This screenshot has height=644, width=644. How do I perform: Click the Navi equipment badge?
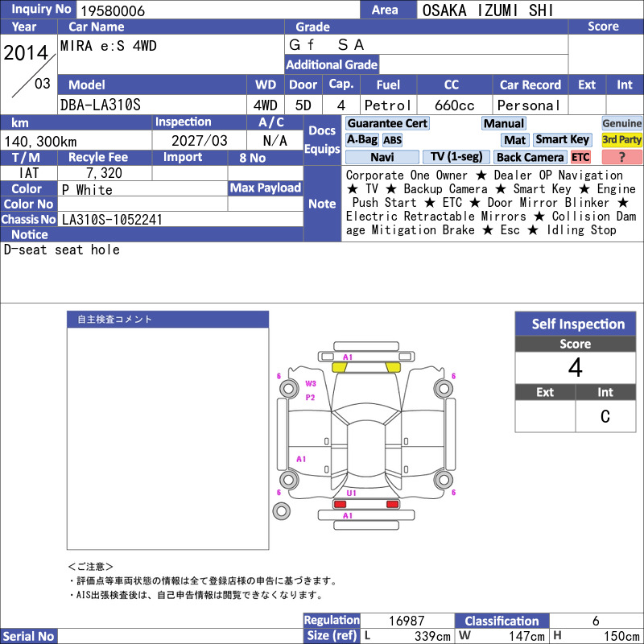click(382, 157)
